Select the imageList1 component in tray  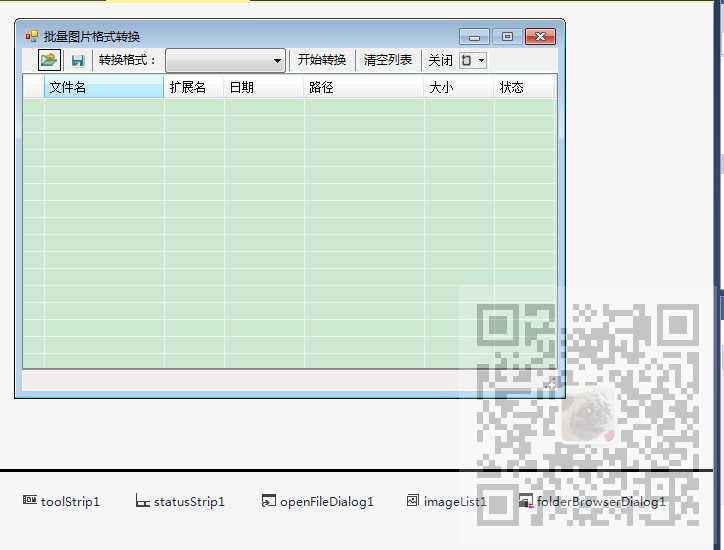446,501
